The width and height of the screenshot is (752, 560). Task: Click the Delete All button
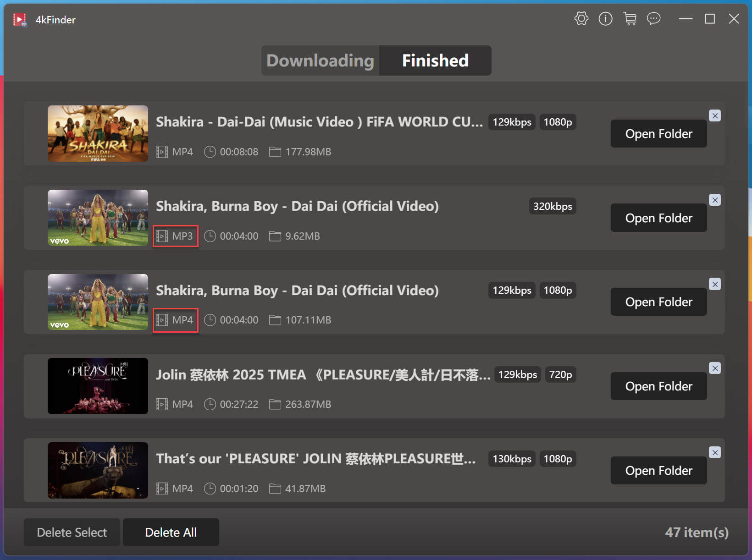pos(171,532)
